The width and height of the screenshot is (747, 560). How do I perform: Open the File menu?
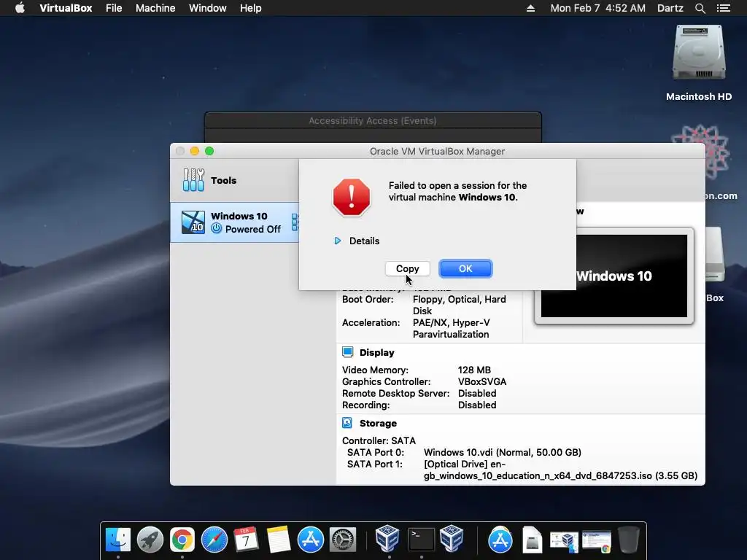pyautogui.click(x=114, y=8)
